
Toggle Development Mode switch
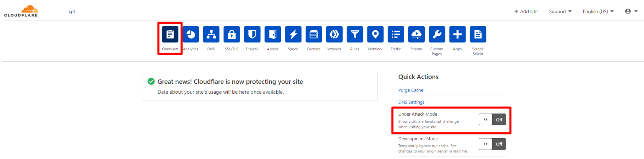492,144
